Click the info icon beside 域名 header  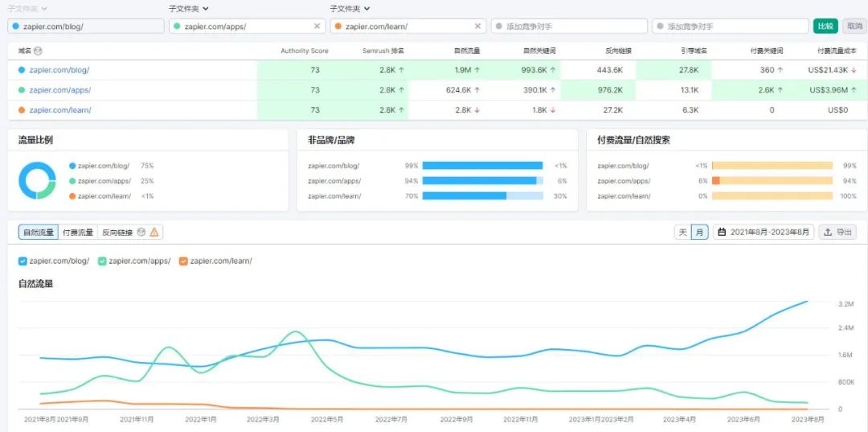(x=39, y=51)
